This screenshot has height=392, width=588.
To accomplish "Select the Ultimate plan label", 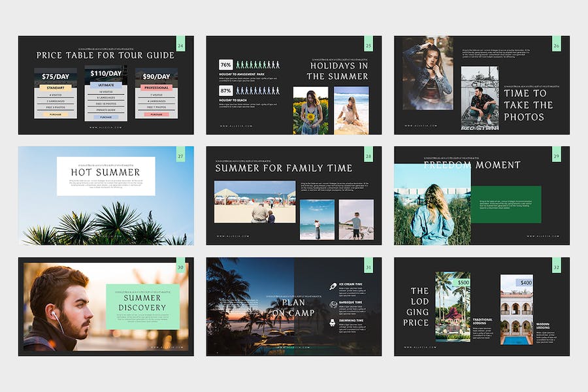I will [x=106, y=85].
